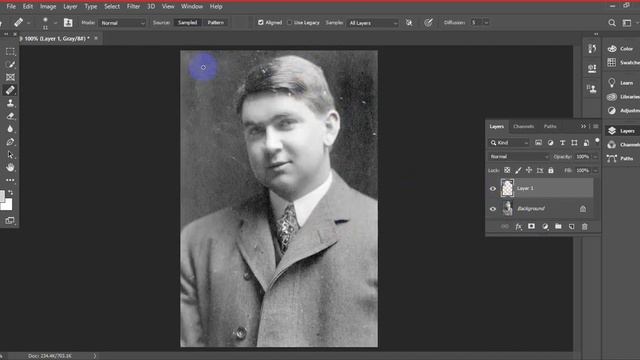Open the Sample All Layers dropdown

(x=373, y=23)
